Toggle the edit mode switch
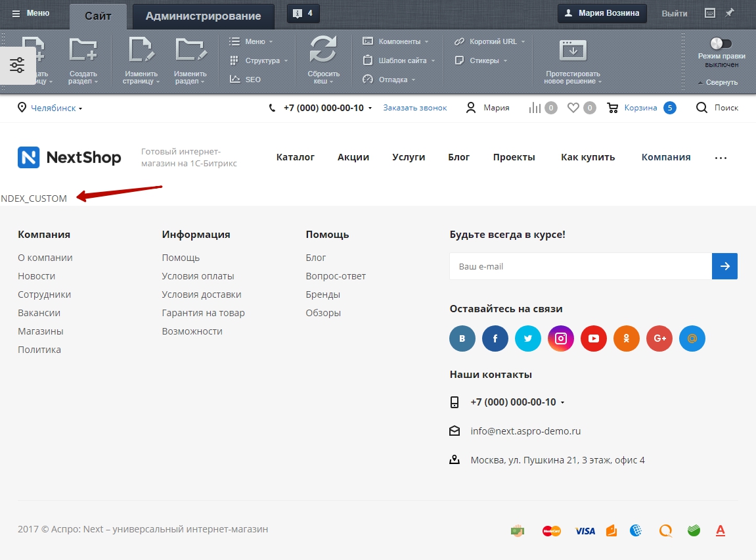756x560 pixels. [721, 44]
